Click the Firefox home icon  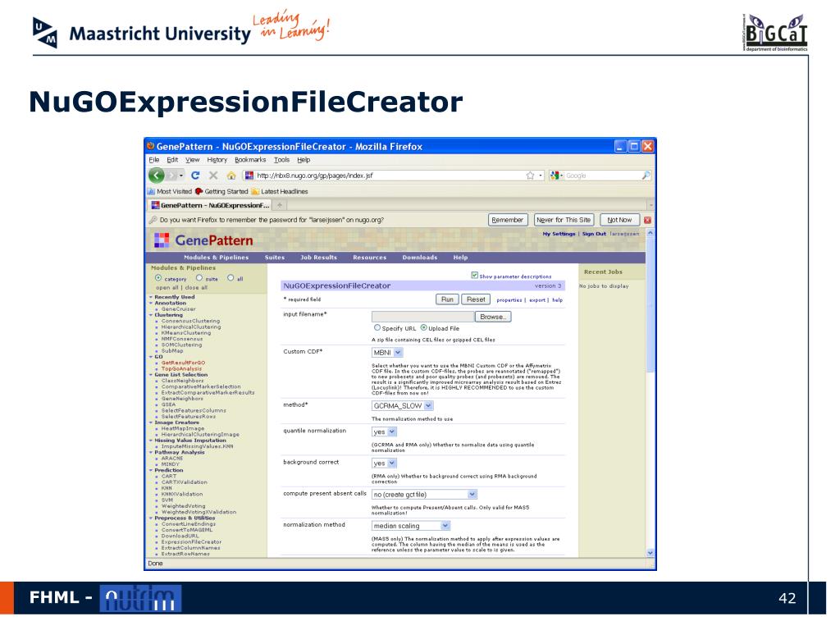231,176
